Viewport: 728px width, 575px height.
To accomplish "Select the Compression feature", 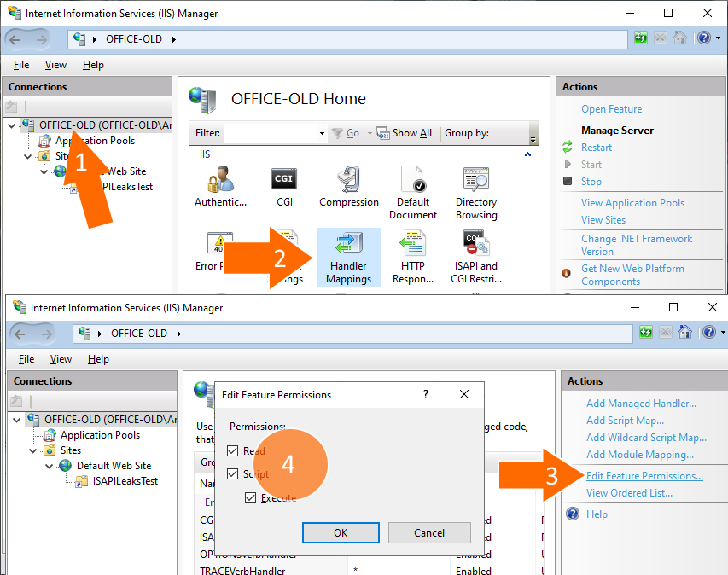I will (348, 179).
